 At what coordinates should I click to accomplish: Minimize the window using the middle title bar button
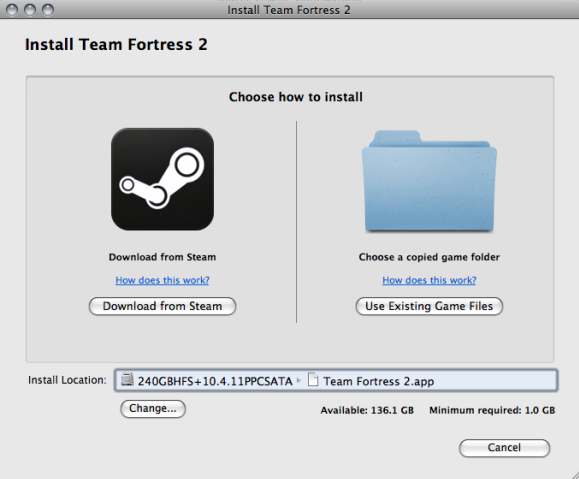tap(30, 10)
